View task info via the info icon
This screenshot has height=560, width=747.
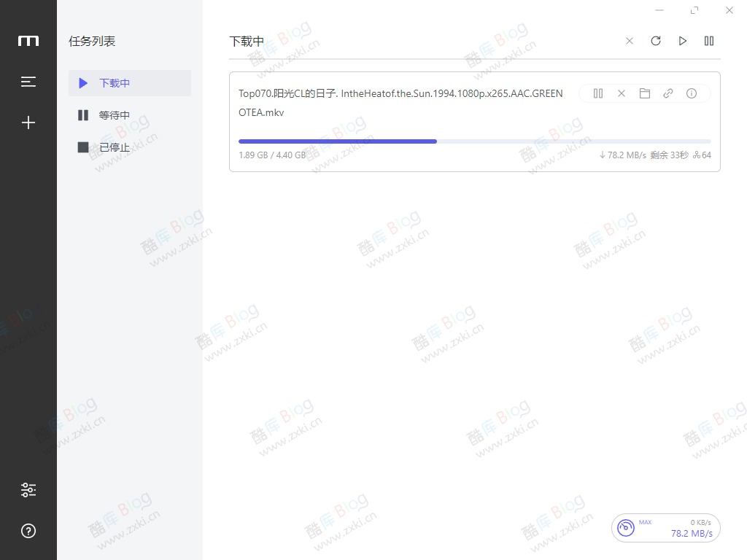point(691,93)
